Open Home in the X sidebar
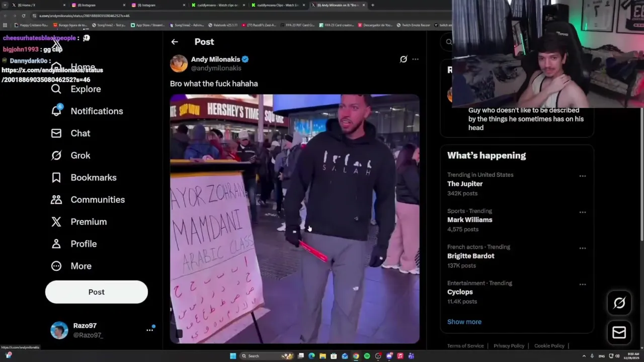 (x=73, y=67)
